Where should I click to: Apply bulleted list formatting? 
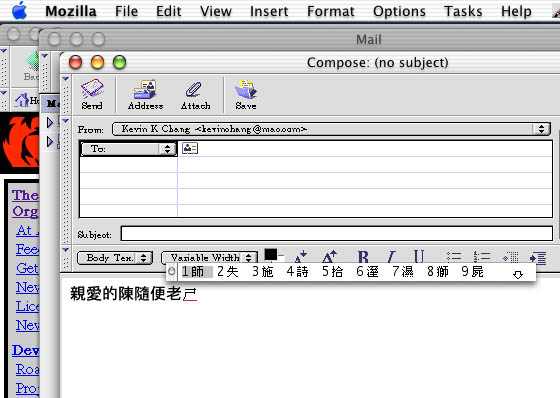pyautogui.click(x=454, y=257)
